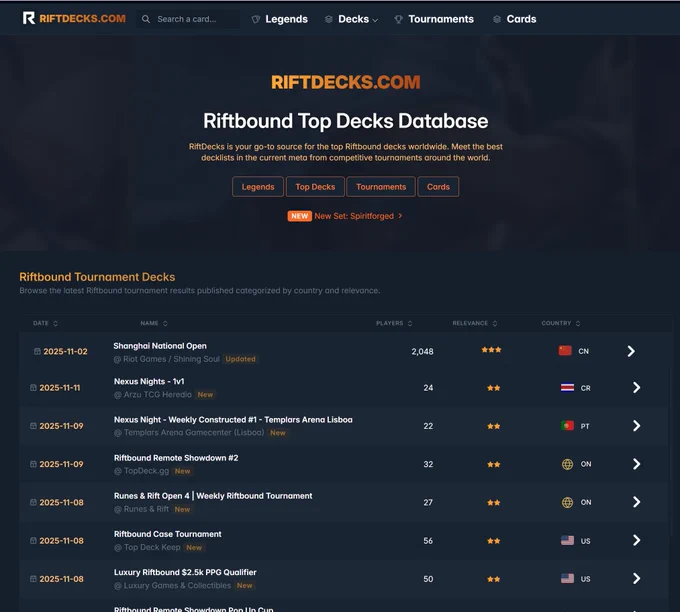
Task: Click US flag in Riftbound Case Tournament row
Action: (567, 540)
